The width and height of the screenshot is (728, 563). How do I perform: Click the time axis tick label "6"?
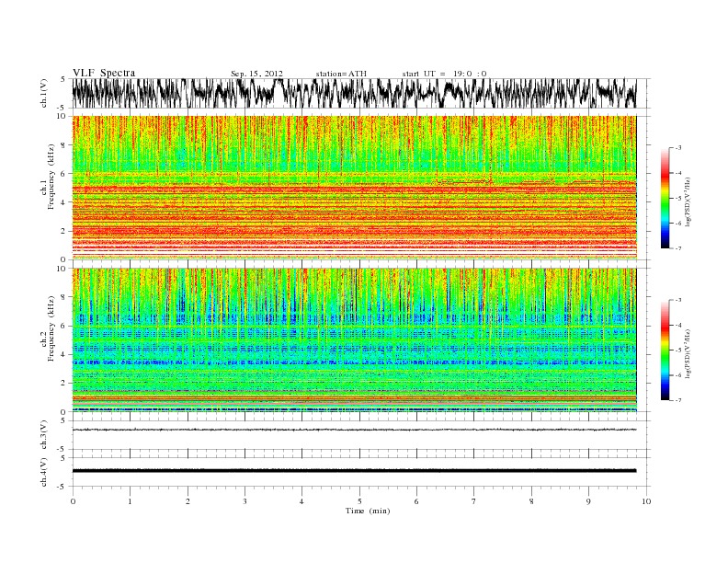point(416,501)
